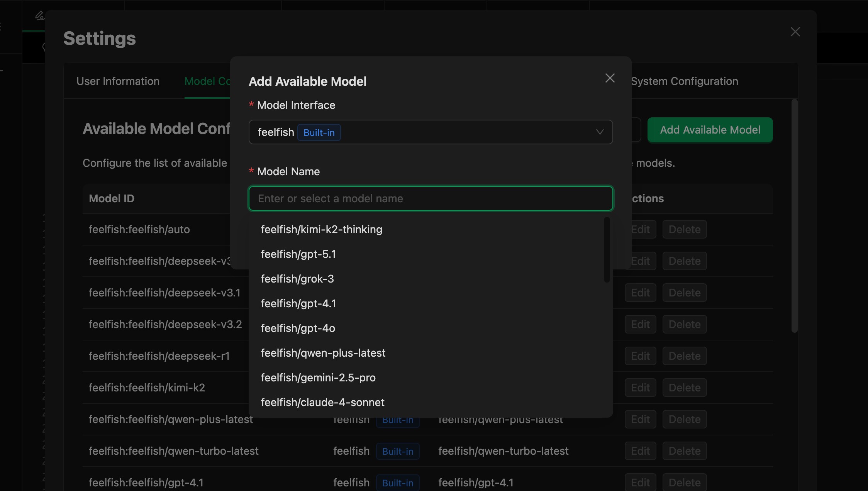Edit the feelfish/qwen-turbo-latest model

click(640, 451)
